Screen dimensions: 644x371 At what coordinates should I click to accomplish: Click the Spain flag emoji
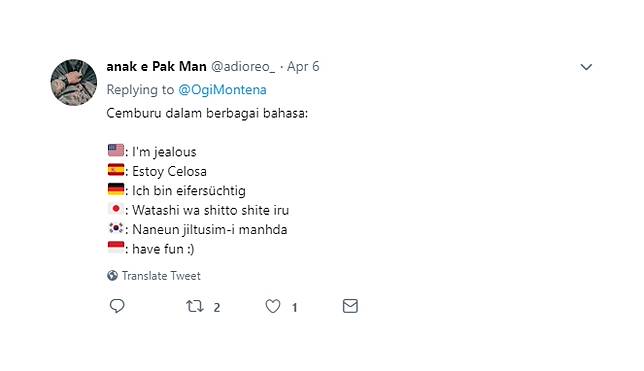(x=116, y=170)
